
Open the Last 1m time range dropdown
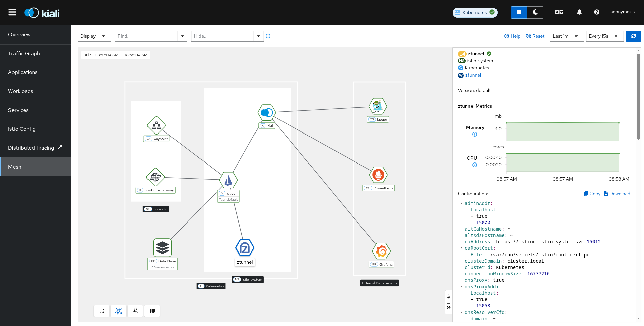tap(566, 36)
